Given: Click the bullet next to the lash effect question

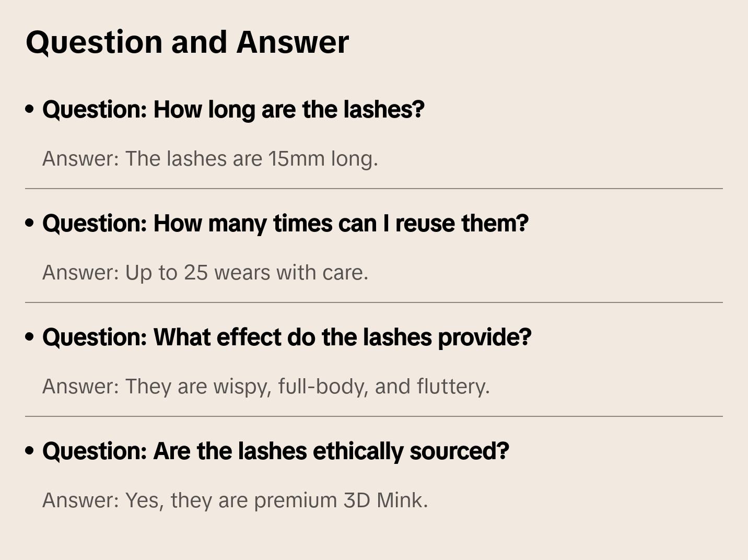Looking at the screenshot, I should pyautogui.click(x=30, y=337).
